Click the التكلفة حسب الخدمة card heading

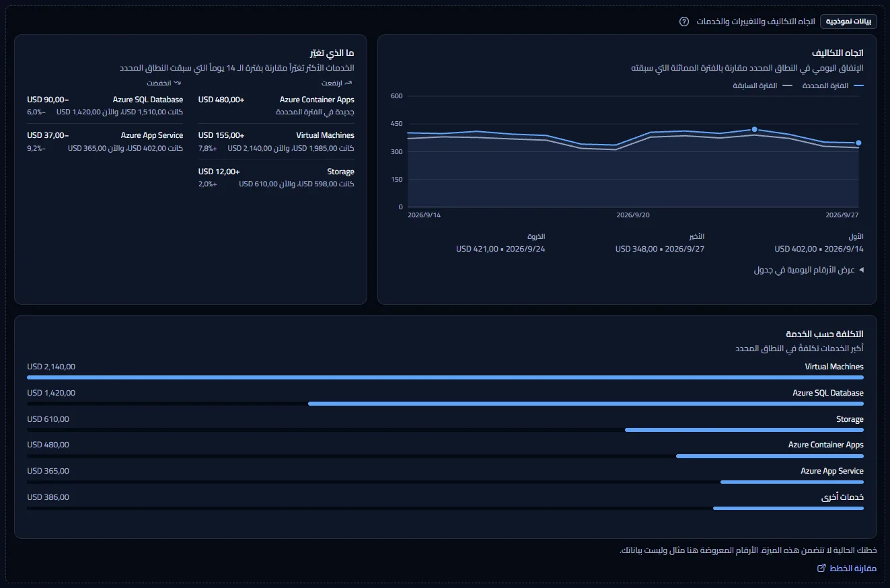pyautogui.click(x=825, y=334)
